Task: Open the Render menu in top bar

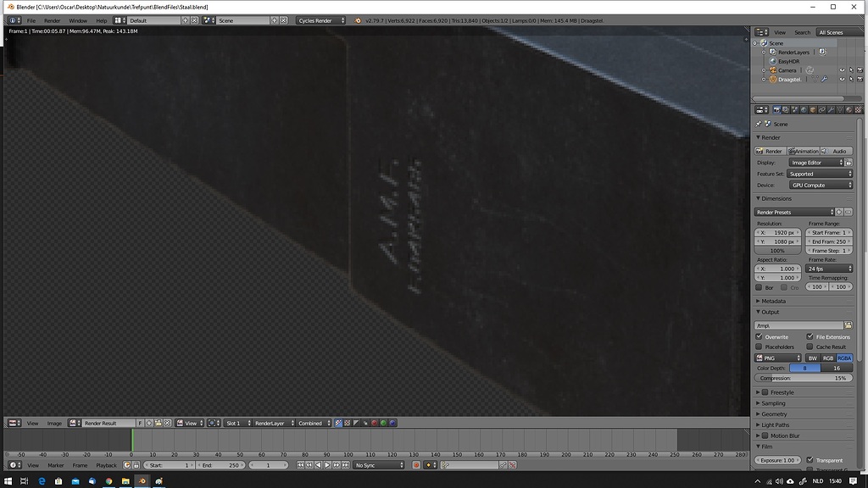Action: point(52,20)
